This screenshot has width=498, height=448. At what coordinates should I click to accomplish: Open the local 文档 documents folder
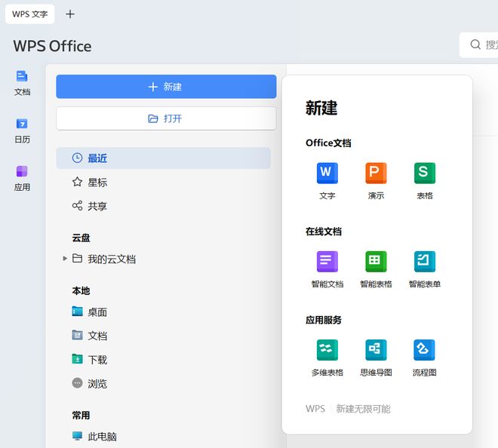coord(90,336)
